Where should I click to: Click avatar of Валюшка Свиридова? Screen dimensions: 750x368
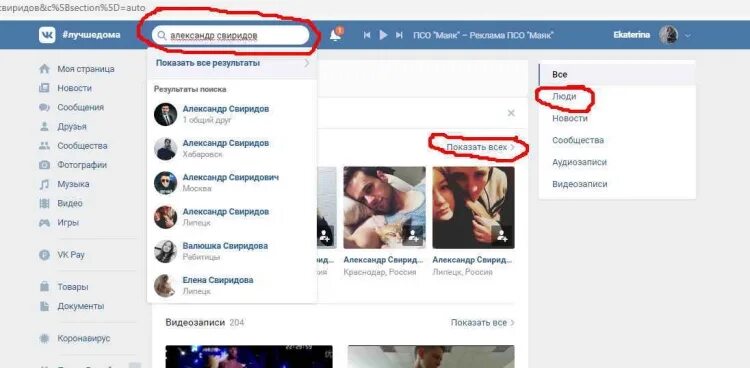tap(165, 251)
